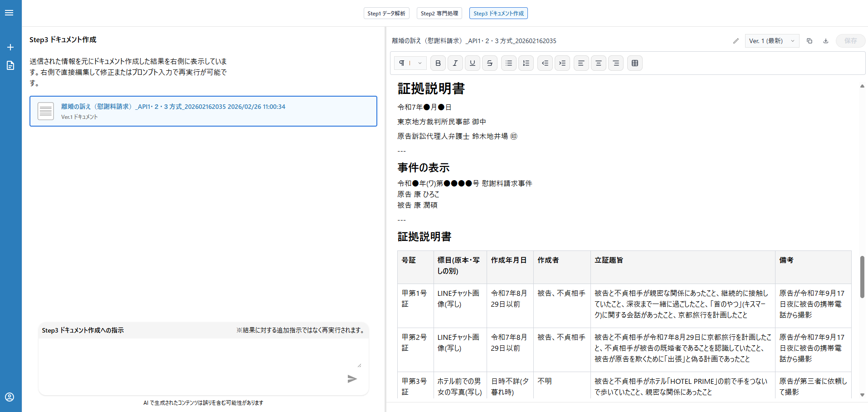Open the Ver. 1 (最新) version dropdown

click(771, 41)
